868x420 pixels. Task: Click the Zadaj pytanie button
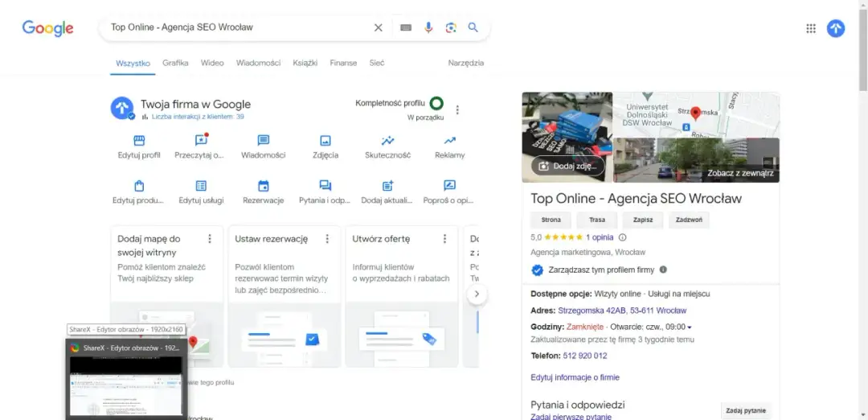[x=746, y=410]
